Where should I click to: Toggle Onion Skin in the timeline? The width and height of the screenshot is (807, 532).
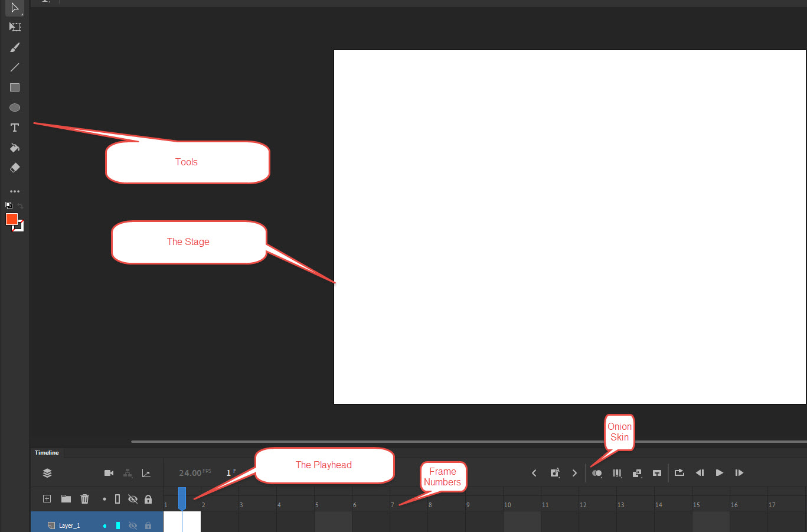click(x=597, y=473)
